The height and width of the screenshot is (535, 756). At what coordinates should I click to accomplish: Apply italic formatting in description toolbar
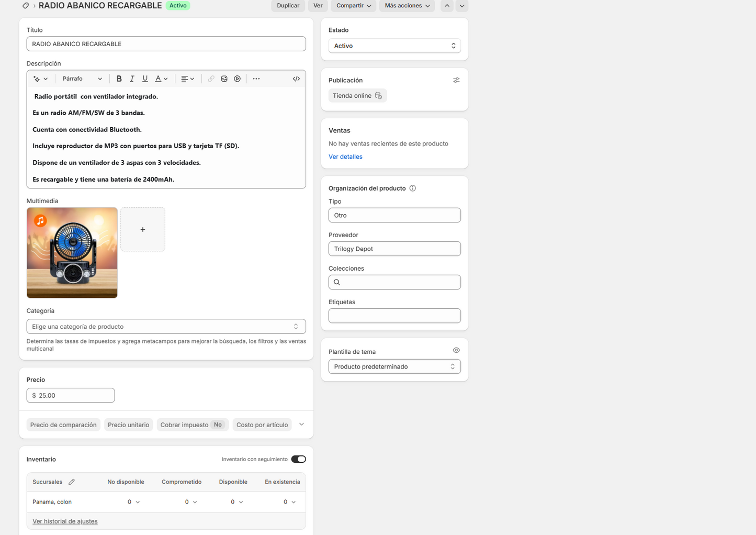132,79
